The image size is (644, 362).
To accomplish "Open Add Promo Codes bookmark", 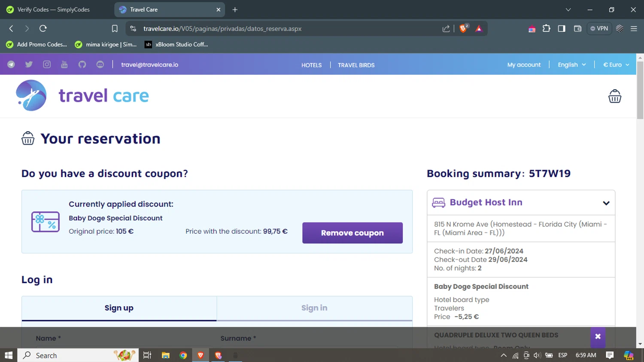I will tap(36, 44).
